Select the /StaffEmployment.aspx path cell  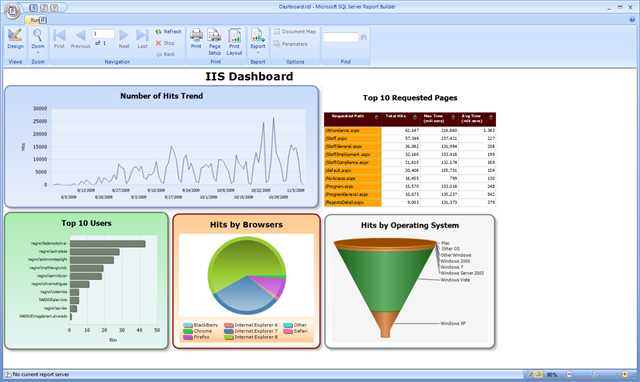(353, 155)
